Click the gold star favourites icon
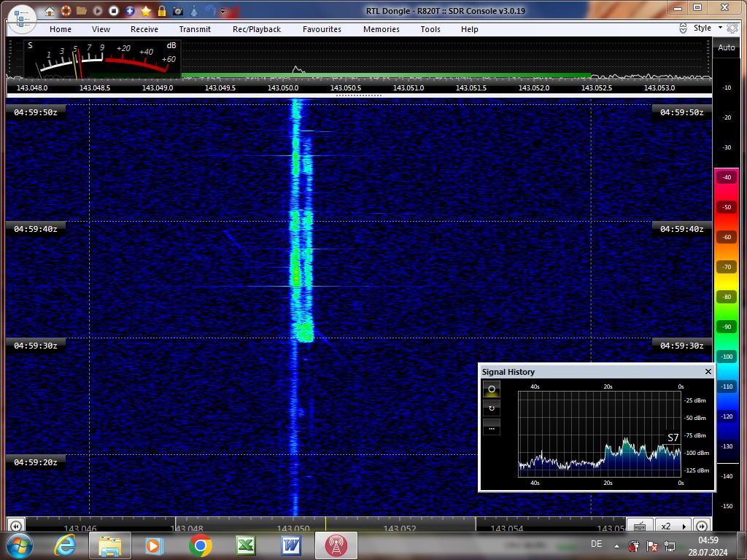 click(x=146, y=10)
